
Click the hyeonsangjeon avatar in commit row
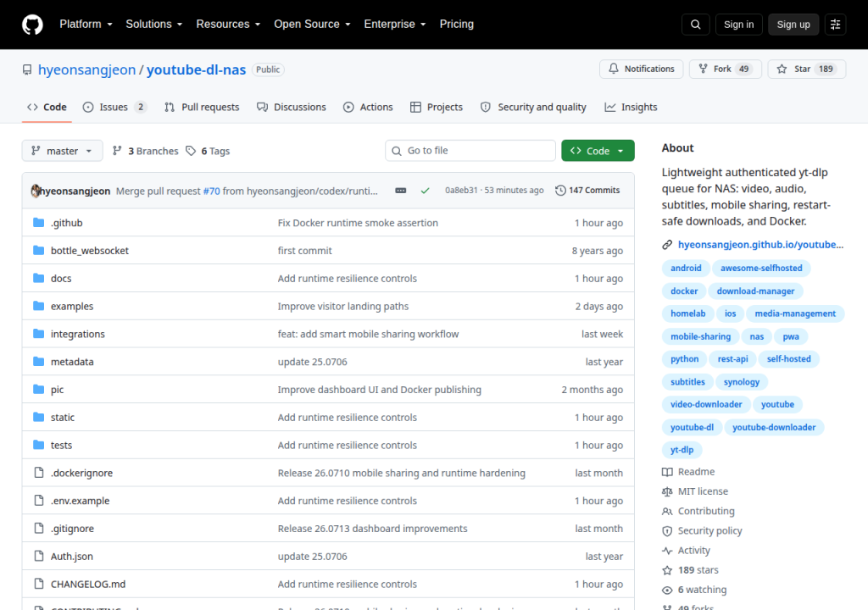click(36, 191)
